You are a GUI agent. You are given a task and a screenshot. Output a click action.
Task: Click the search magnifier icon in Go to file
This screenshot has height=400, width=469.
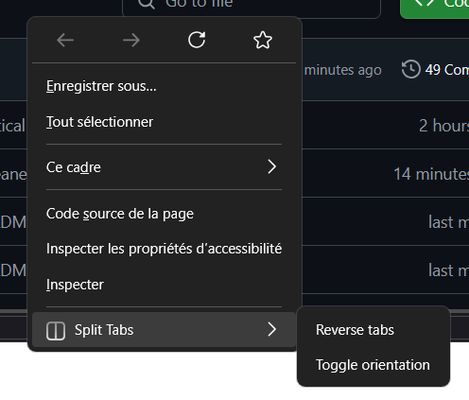(146, 3)
